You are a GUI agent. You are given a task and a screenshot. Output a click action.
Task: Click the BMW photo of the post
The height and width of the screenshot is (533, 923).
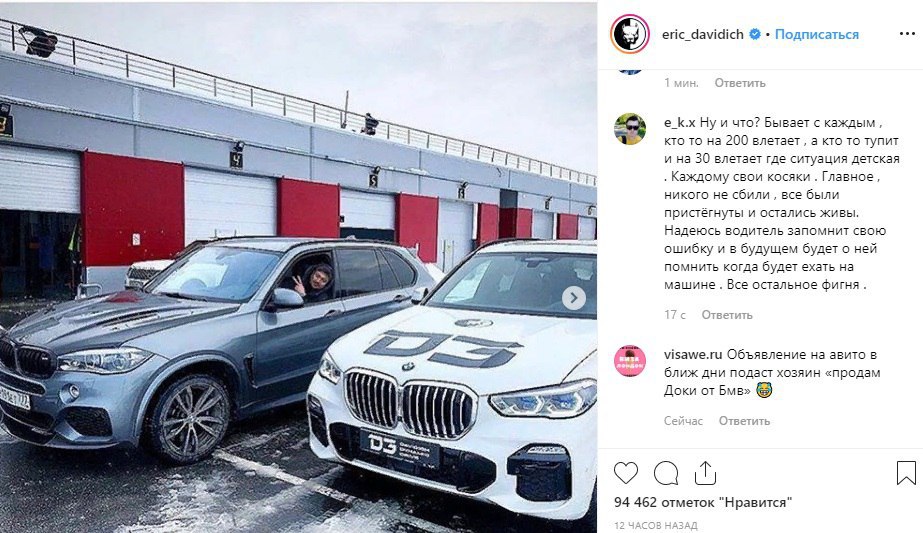[x=298, y=266]
